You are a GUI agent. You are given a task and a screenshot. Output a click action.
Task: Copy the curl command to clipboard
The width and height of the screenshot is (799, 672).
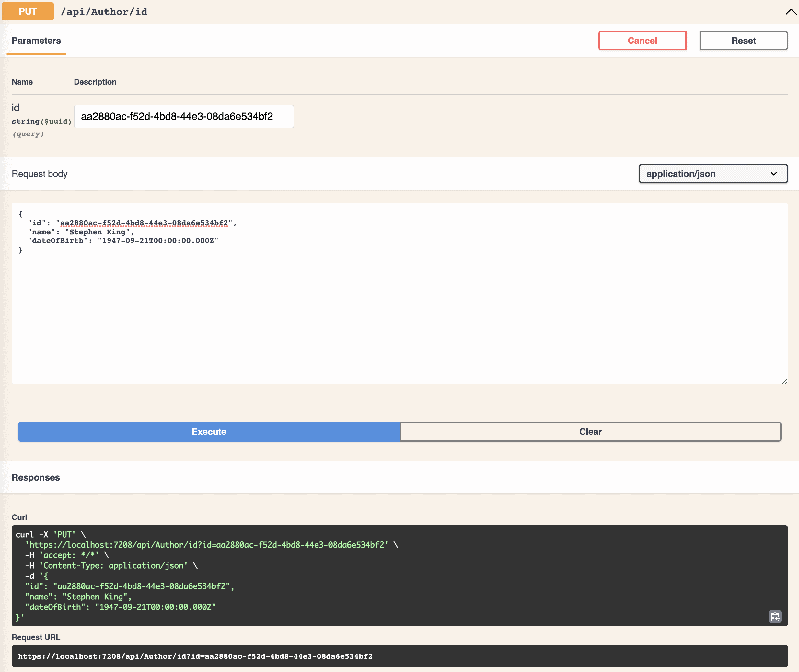pos(775,616)
